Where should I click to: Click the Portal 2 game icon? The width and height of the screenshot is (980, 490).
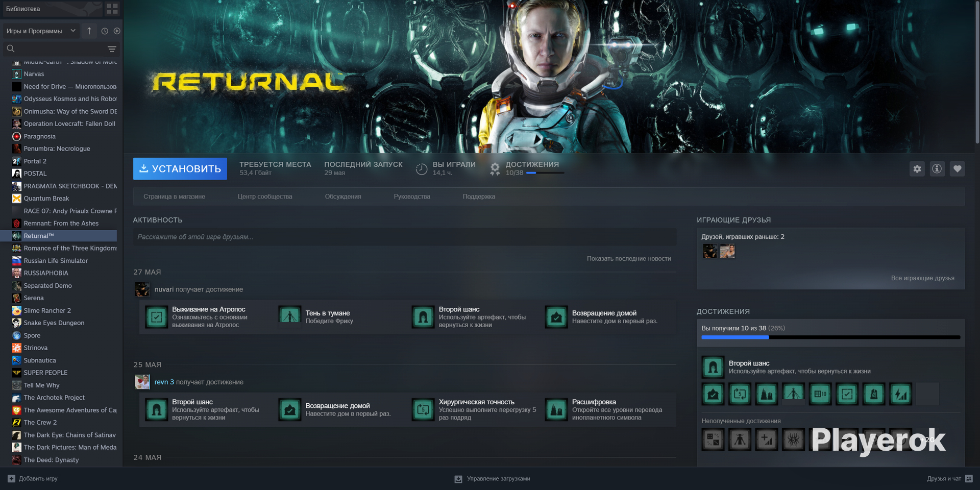(x=16, y=161)
